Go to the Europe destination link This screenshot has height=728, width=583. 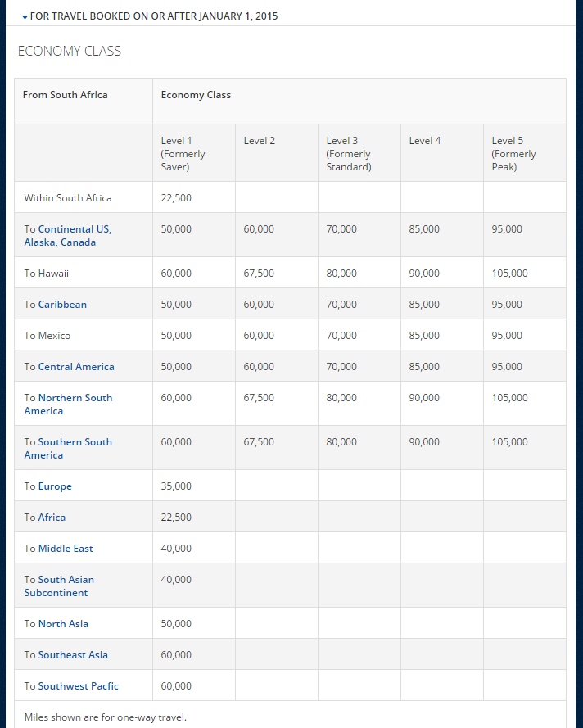(55, 486)
